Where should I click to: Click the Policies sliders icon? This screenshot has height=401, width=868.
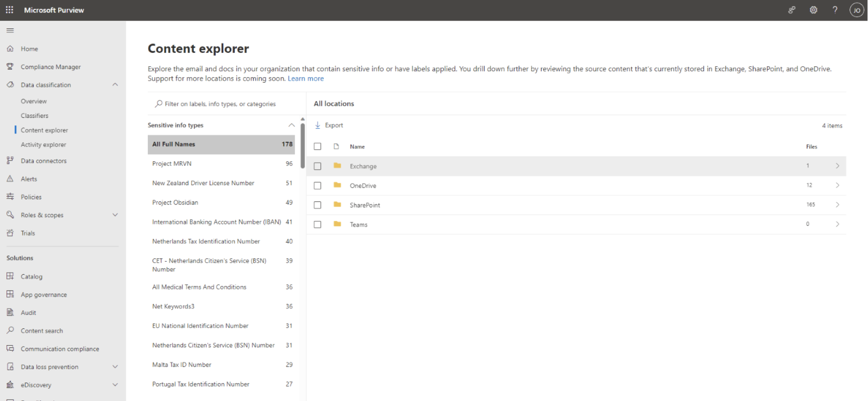point(10,197)
